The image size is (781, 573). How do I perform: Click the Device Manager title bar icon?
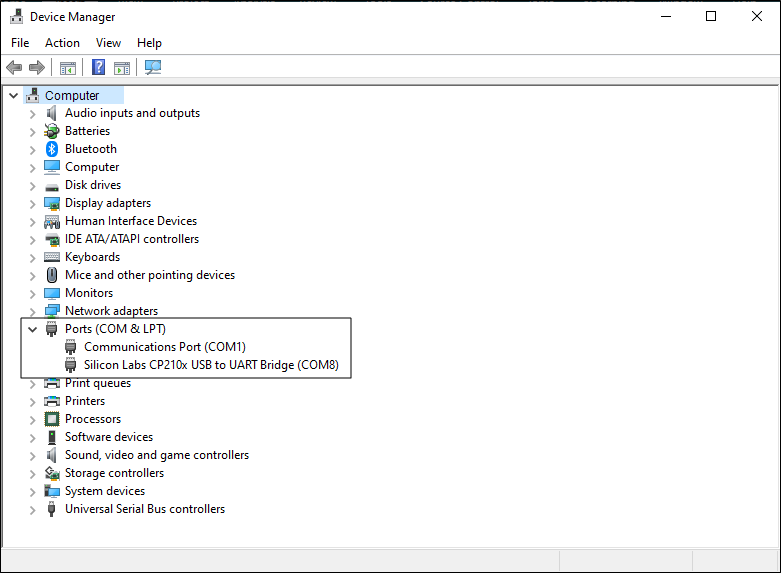(x=16, y=16)
